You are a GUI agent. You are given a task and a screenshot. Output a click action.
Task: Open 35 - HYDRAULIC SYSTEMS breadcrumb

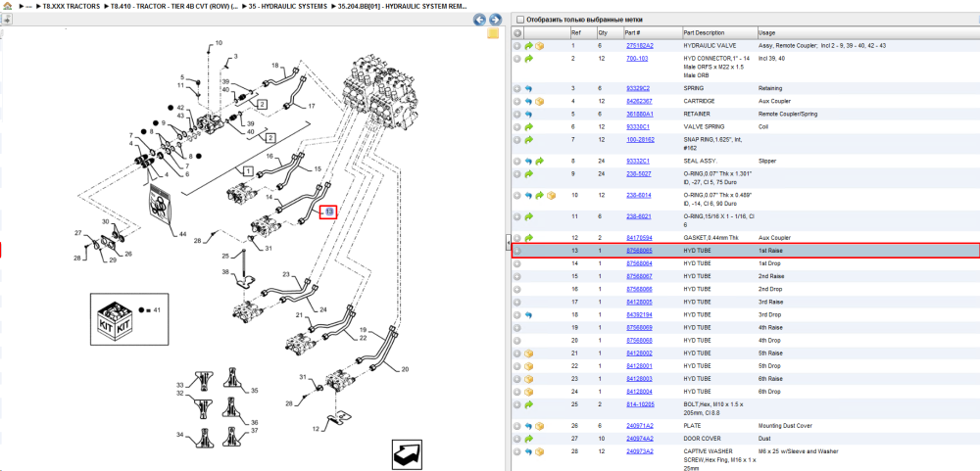tap(287, 6)
